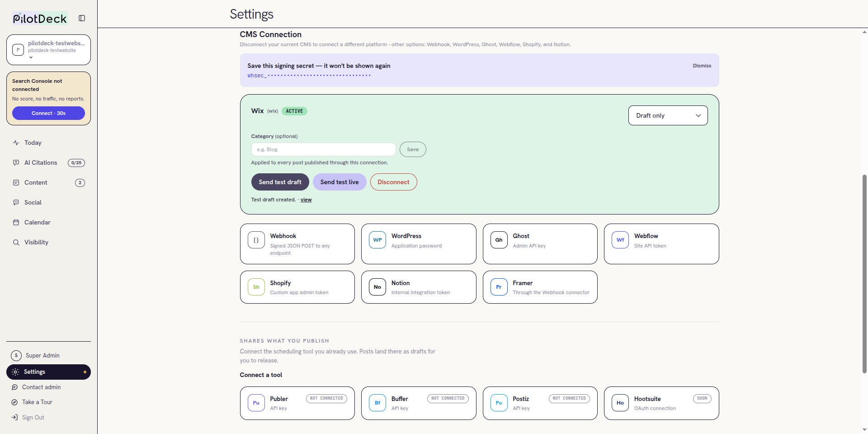Viewport: 868px width, 434px height.
Task: Click the whsec_ signing secret text
Action: [x=309, y=76]
